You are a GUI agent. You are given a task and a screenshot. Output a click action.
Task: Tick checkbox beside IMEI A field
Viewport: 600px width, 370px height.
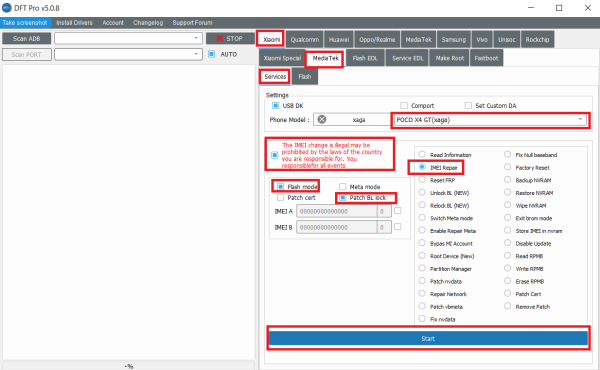pyautogui.click(x=398, y=210)
